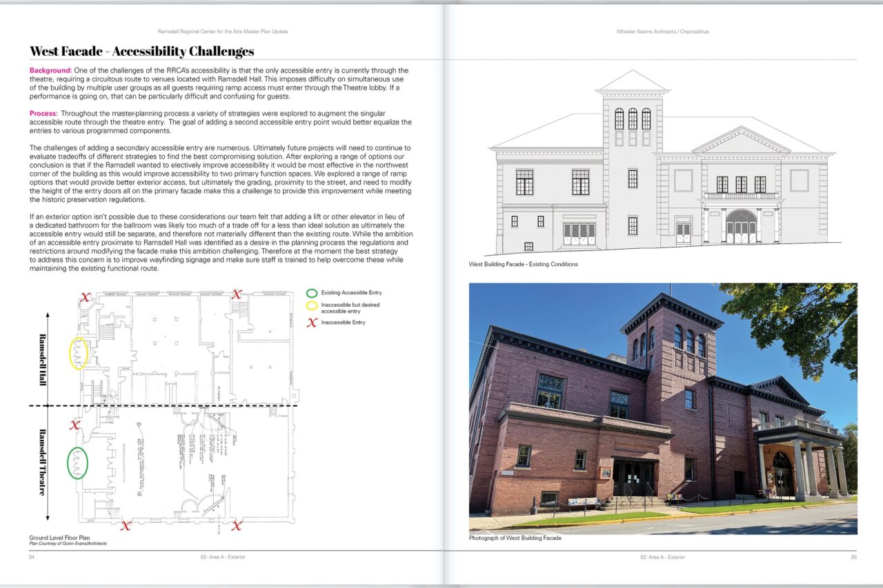Click the "West Facade - Accessibility Challenges" heading
883x588 pixels.
(x=141, y=52)
